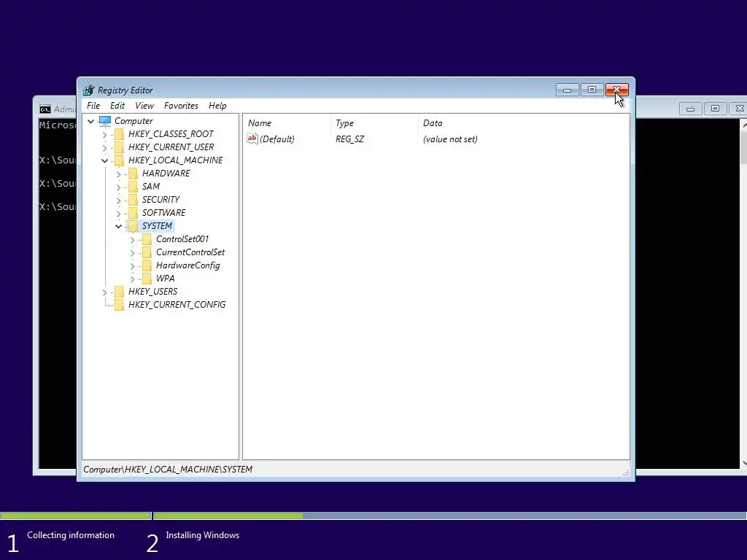The height and width of the screenshot is (560, 747).
Task: Click the HARDWARE folder icon
Action: pos(133,174)
